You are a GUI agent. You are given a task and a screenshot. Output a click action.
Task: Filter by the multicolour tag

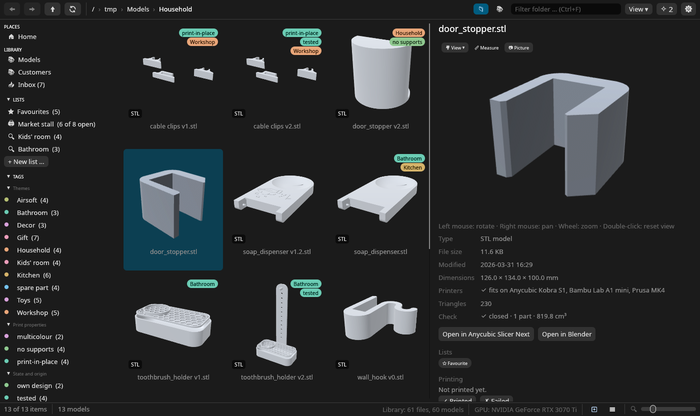pos(40,337)
